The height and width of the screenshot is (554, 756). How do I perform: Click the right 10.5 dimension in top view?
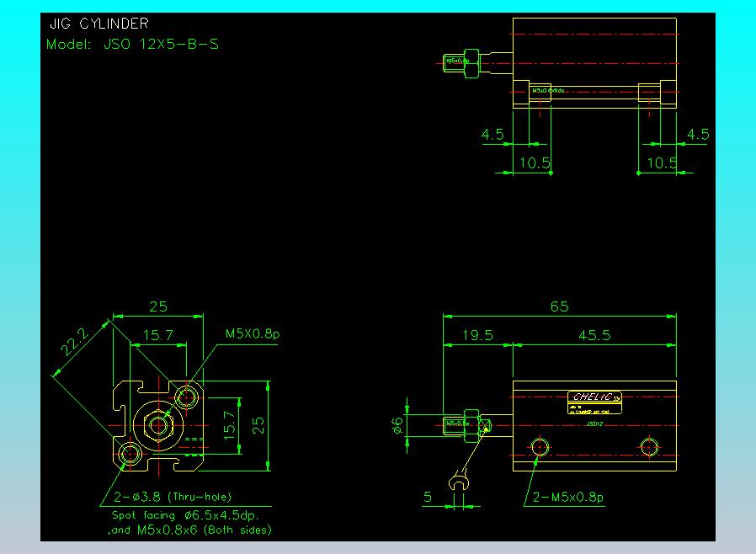662,163
